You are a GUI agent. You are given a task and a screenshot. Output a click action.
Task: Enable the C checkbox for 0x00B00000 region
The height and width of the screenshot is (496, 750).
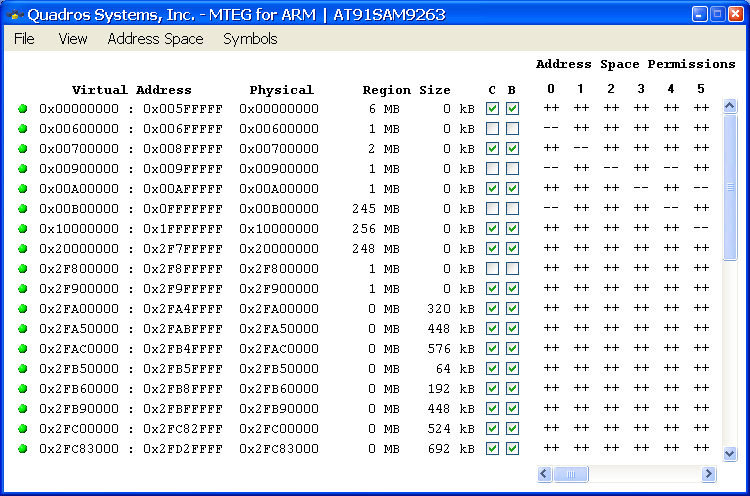492,209
